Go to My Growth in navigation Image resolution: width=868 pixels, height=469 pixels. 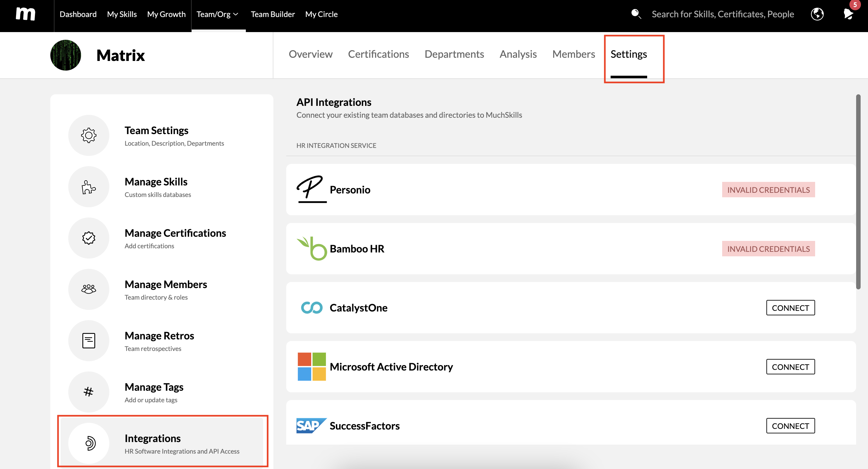(x=166, y=14)
